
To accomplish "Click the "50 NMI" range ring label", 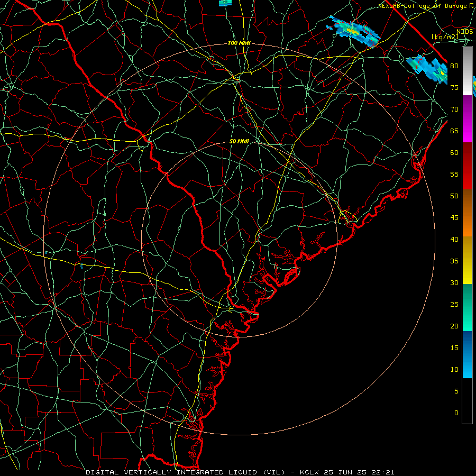I will (x=239, y=141).
